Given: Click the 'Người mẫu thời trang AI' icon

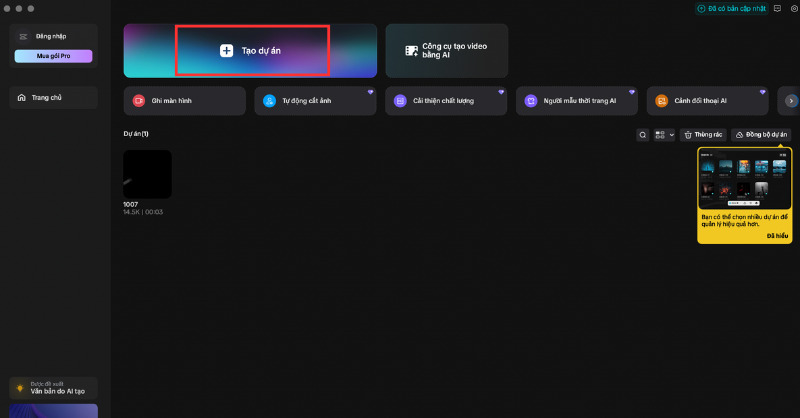Looking at the screenshot, I should tap(531, 101).
